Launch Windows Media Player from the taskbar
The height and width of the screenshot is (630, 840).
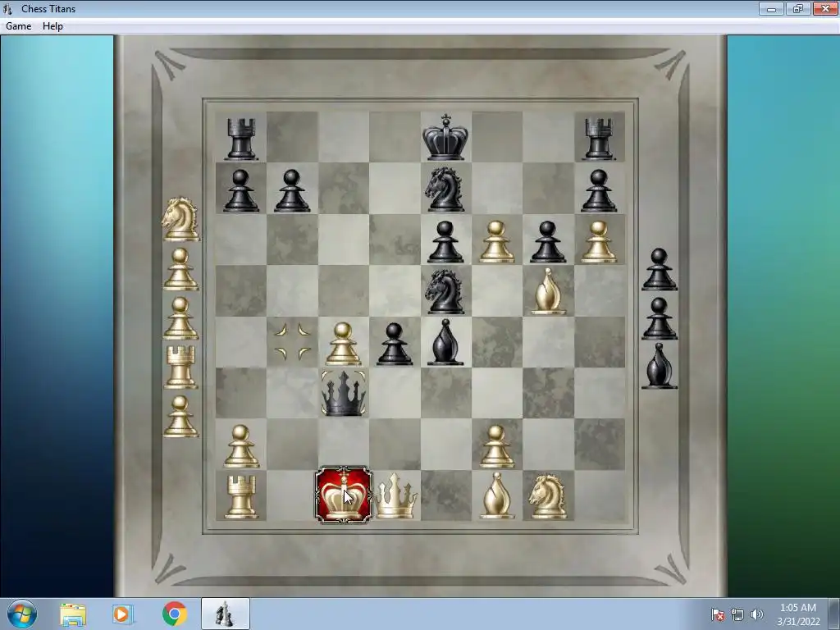click(x=123, y=614)
